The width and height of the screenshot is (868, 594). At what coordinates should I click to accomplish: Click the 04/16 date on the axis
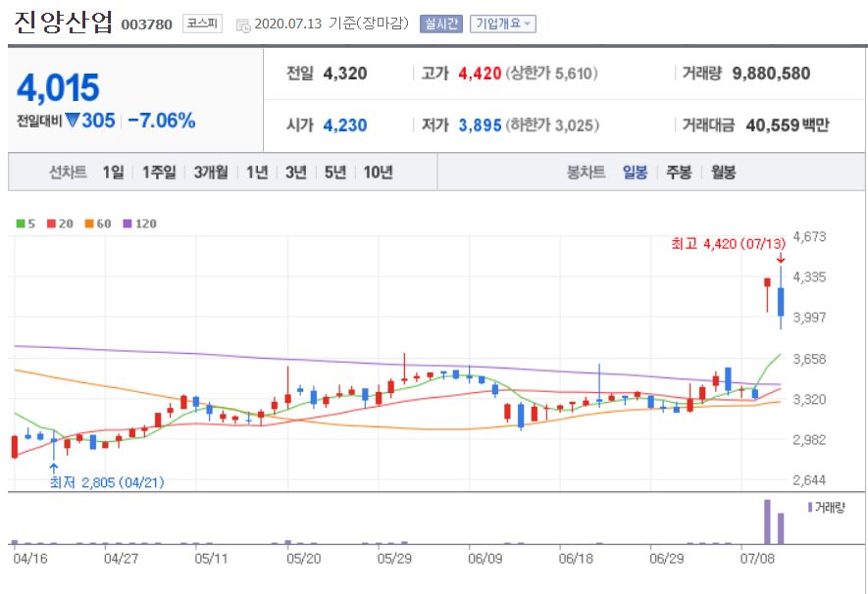30,558
